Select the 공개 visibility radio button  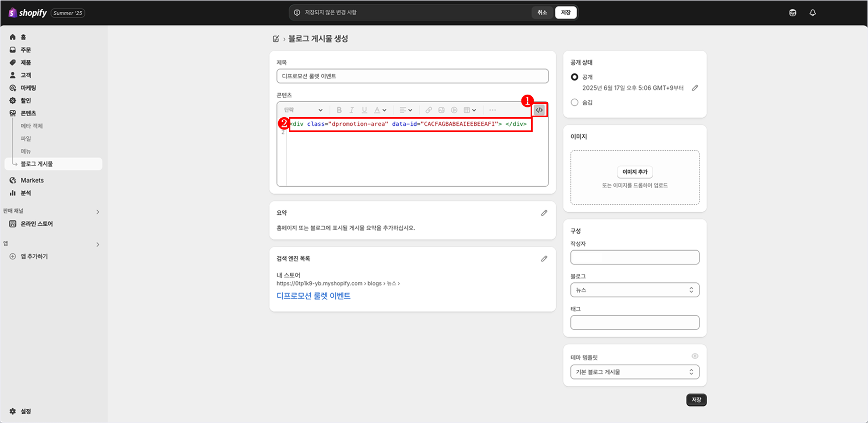[575, 77]
